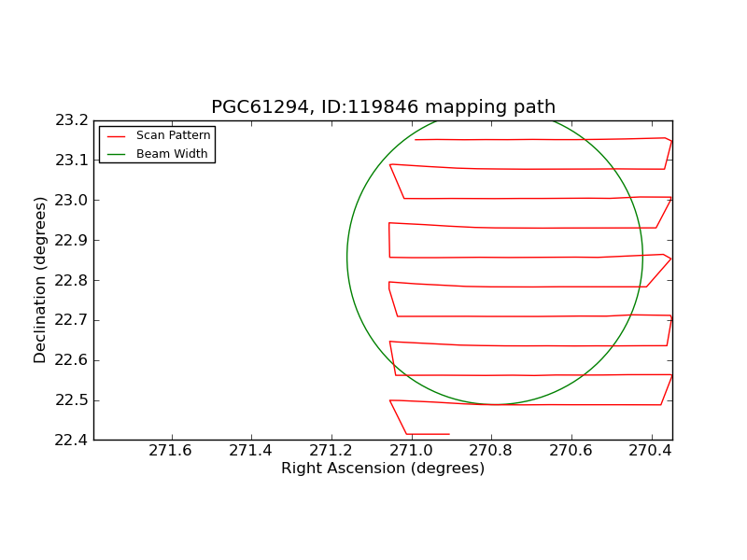The width and height of the screenshot is (747, 560).
Task: Click the 22.5 y-axis tick label
Action: [72, 400]
